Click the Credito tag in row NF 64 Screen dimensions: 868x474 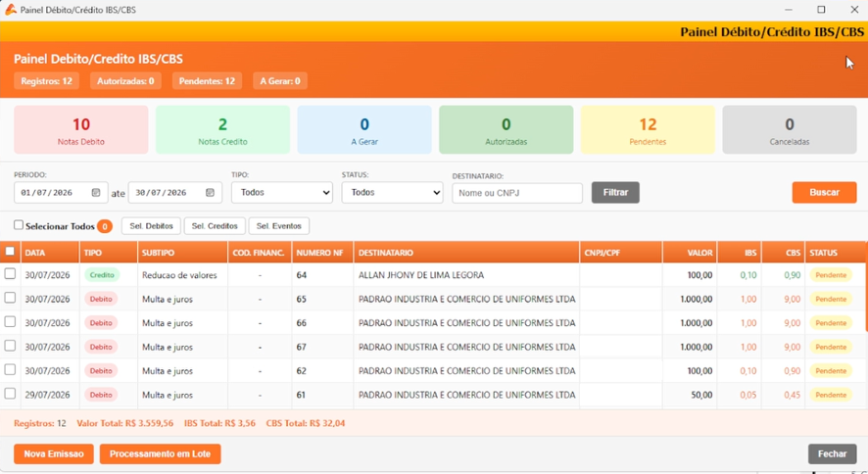tap(102, 275)
